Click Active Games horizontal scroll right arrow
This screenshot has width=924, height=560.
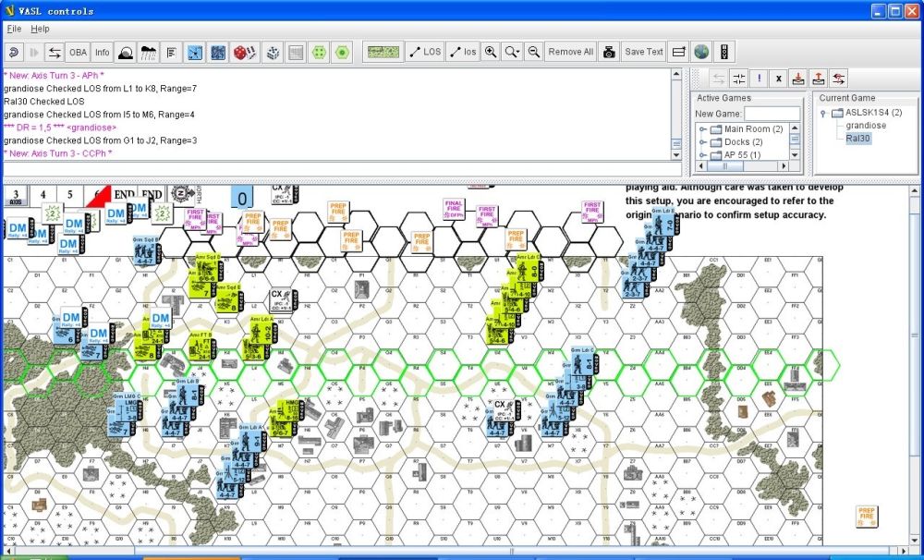coord(784,166)
